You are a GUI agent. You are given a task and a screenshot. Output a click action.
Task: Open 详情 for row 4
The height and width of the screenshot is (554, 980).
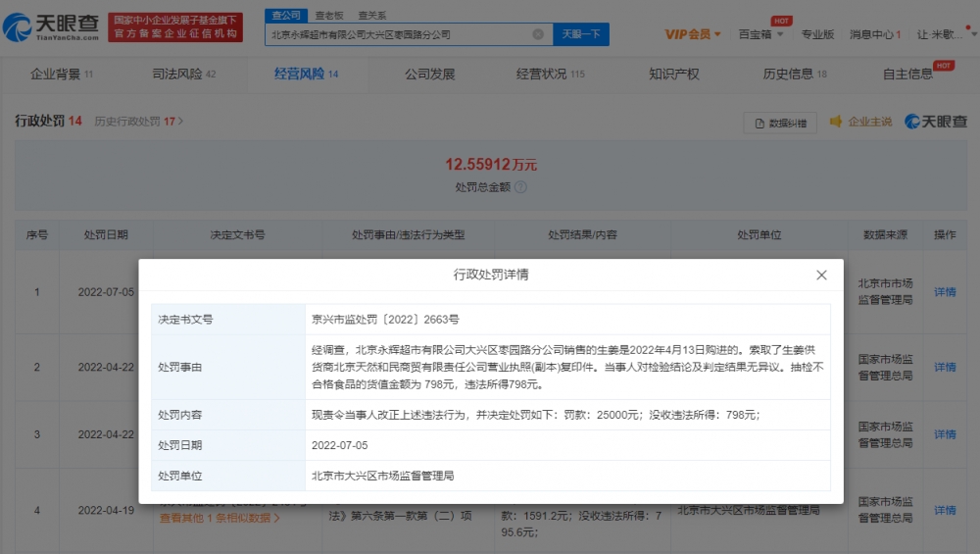945,510
